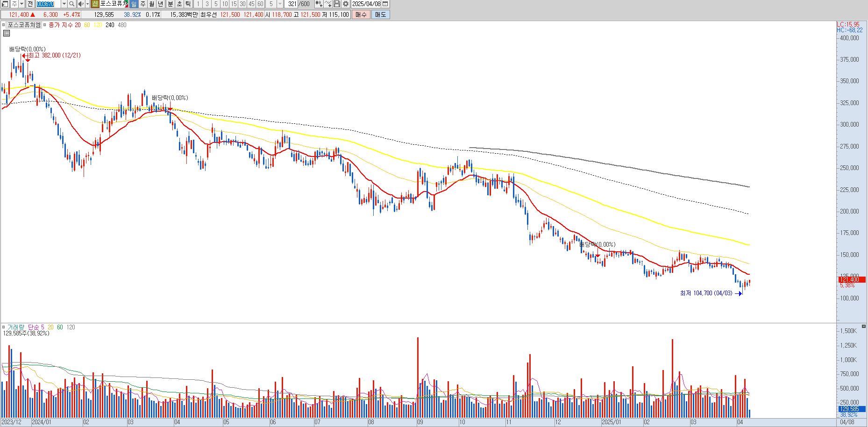868x427 pixels.
Task: Choose the 30 interval button
Action: point(242,4)
